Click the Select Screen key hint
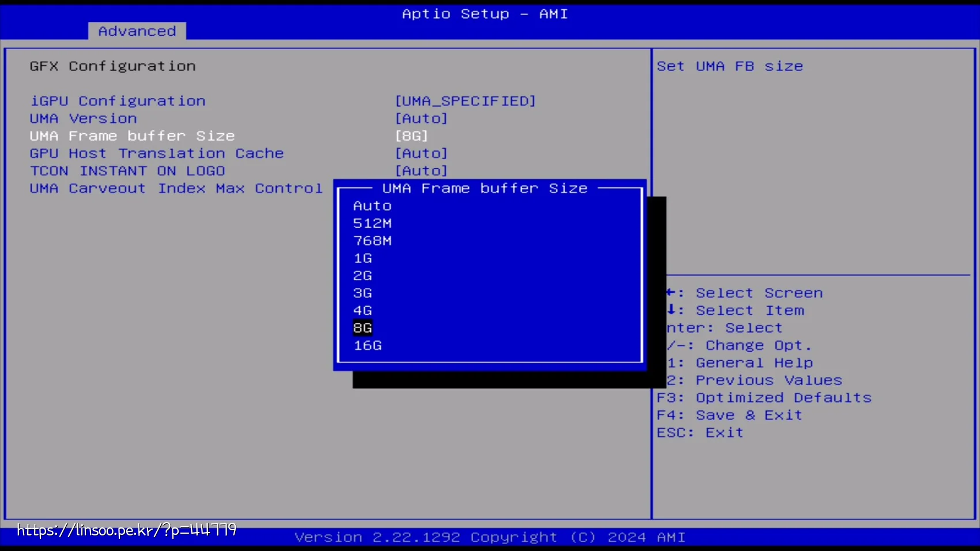Screen dimensions: 980x551 tap(745, 293)
